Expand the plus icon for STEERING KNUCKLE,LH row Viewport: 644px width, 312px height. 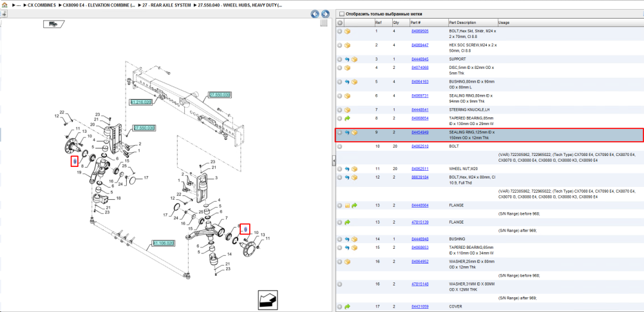tap(339, 110)
